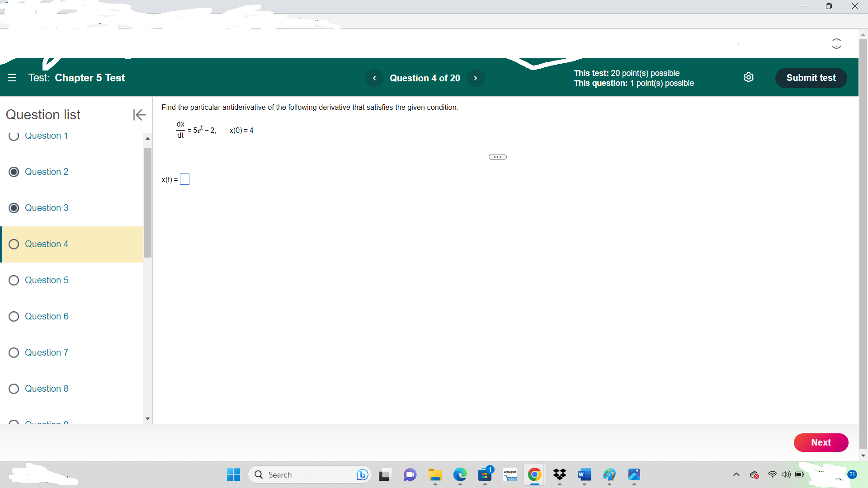Advance to Question 5 using the right arrow

click(x=476, y=78)
